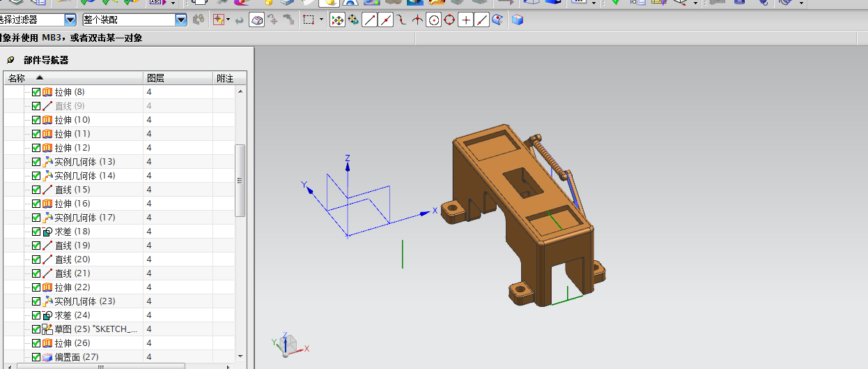
Task: Toggle Intersection Point snap icon
Action: click(417, 20)
